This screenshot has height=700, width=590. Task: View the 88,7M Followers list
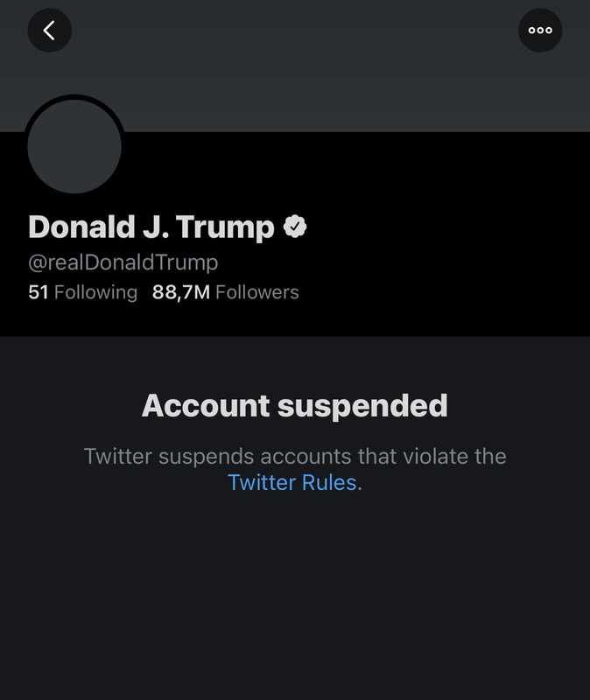pos(226,292)
